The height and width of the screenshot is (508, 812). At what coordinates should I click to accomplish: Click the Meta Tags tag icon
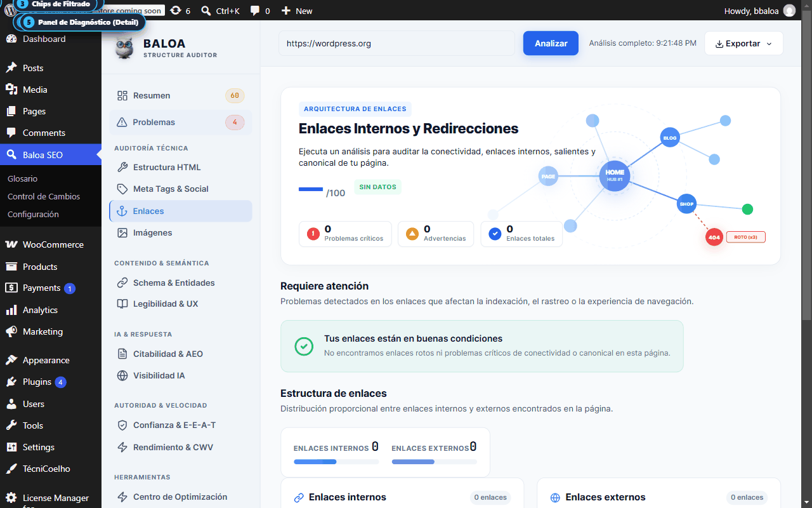click(122, 189)
